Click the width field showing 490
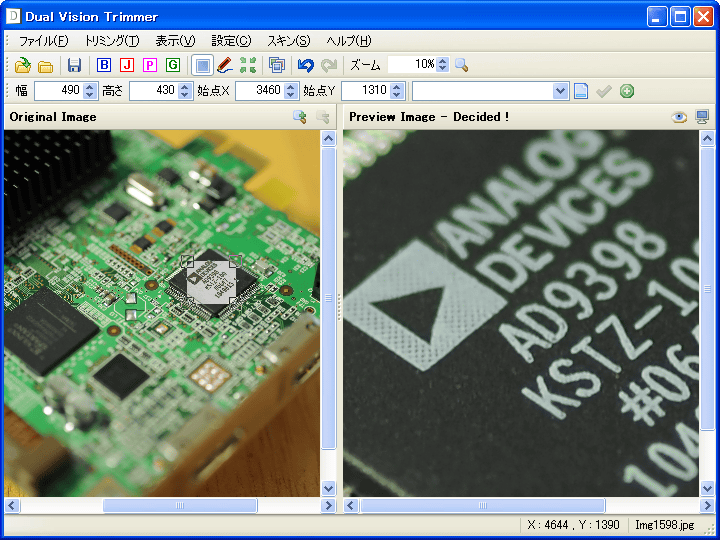 click(58, 90)
